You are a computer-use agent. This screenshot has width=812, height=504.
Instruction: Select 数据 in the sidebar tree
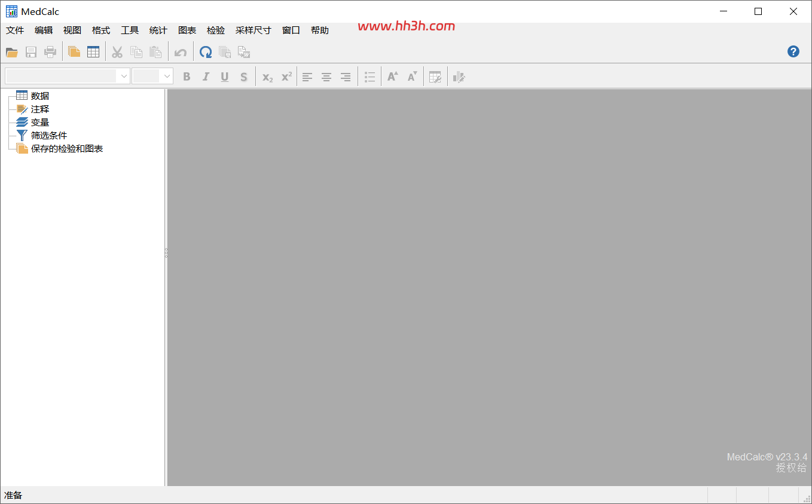click(x=40, y=96)
